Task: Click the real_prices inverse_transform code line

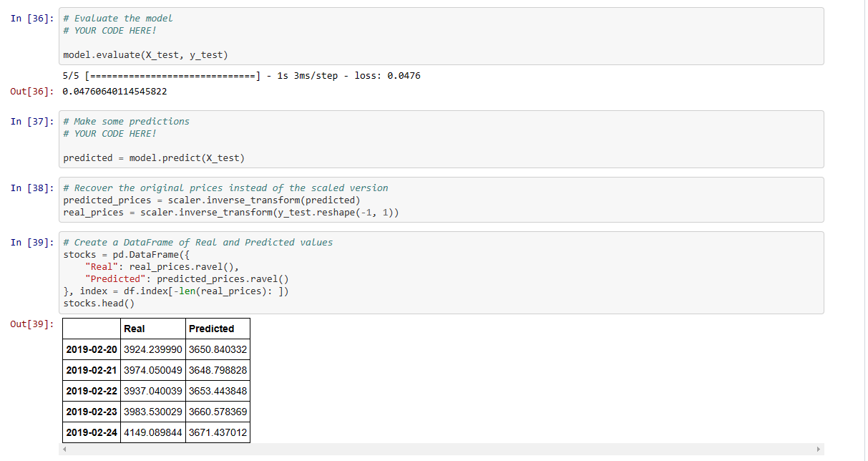Action: point(231,212)
